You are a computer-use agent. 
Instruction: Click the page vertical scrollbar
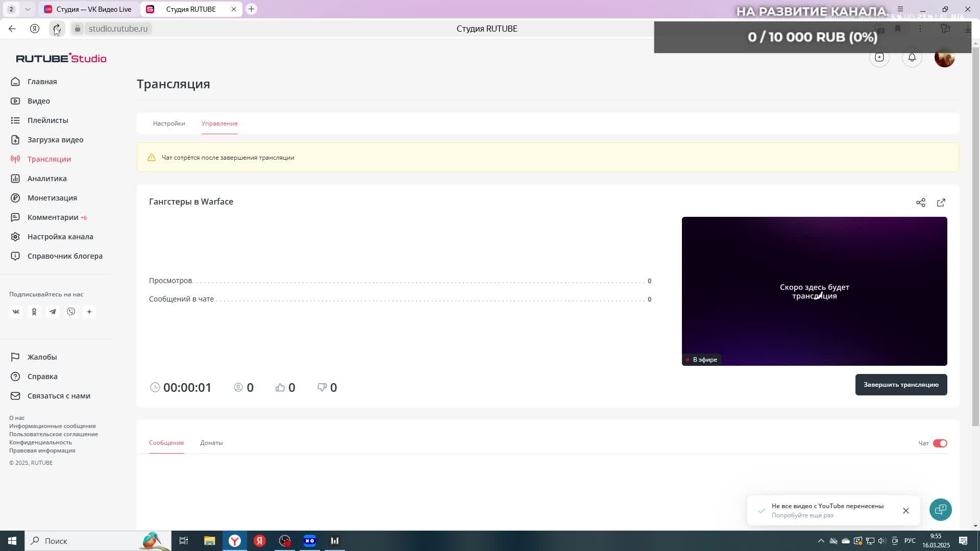tap(975, 237)
